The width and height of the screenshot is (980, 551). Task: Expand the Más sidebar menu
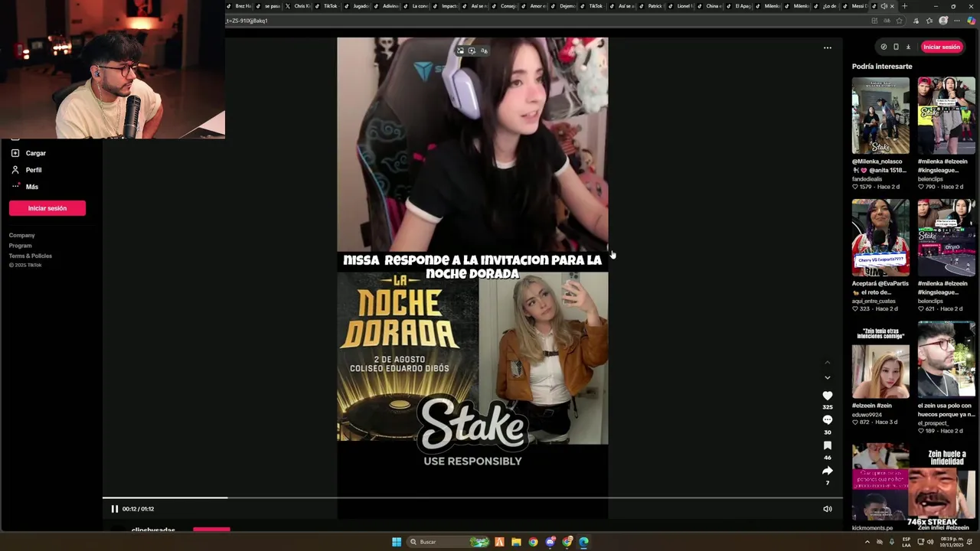(32, 187)
